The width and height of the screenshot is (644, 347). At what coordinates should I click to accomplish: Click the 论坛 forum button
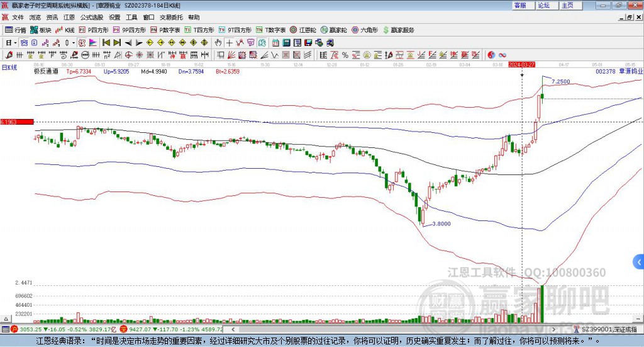tap(547, 5)
